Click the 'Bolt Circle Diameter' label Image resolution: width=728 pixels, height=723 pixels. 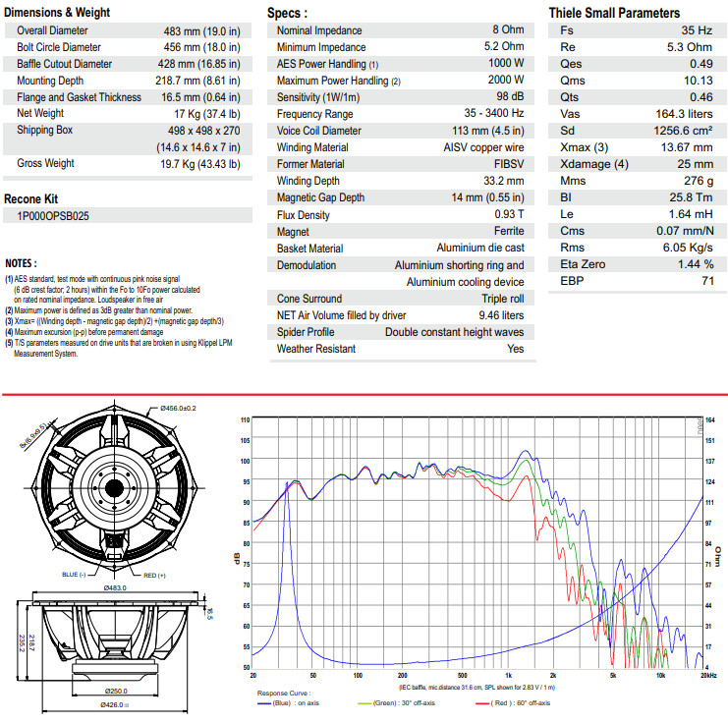(x=59, y=47)
